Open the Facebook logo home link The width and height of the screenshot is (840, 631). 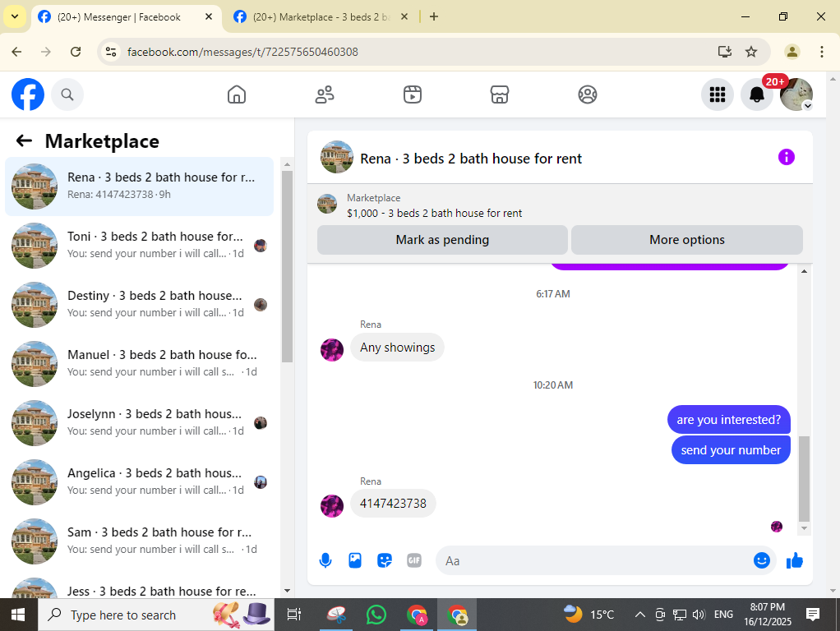[28, 94]
